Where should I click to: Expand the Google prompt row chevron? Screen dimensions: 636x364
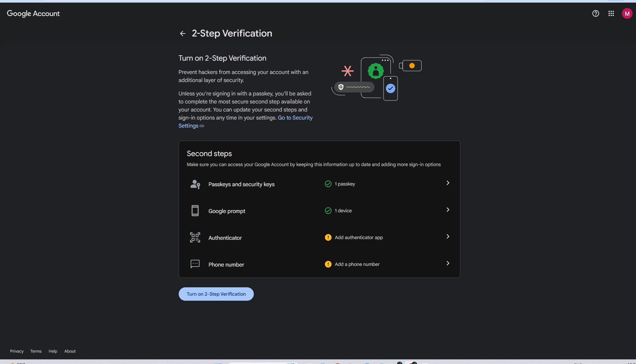(448, 210)
